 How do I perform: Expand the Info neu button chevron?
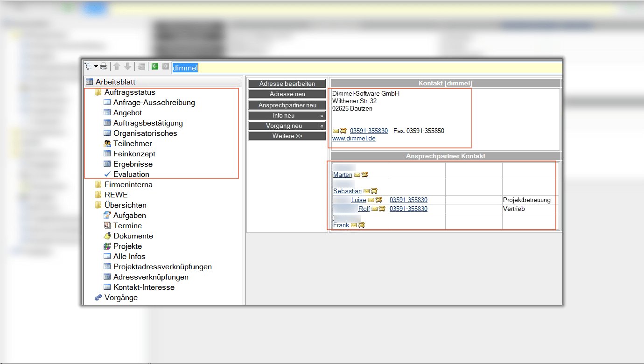coord(322,116)
